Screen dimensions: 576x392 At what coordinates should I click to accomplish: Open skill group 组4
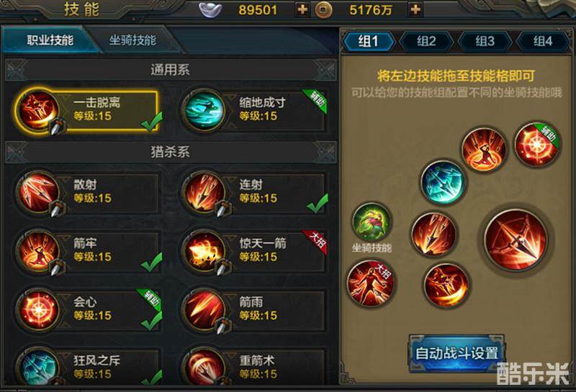coord(543,41)
